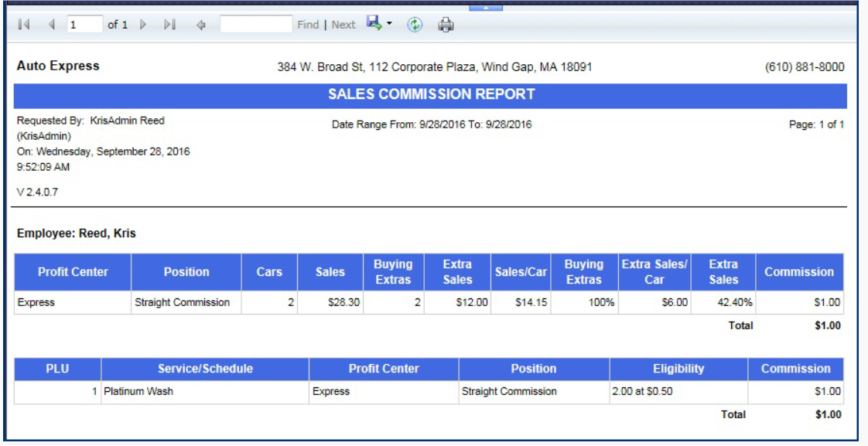The width and height of the screenshot is (868, 446).
Task: Click the next page arrow
Action: [x=143, y=25]
